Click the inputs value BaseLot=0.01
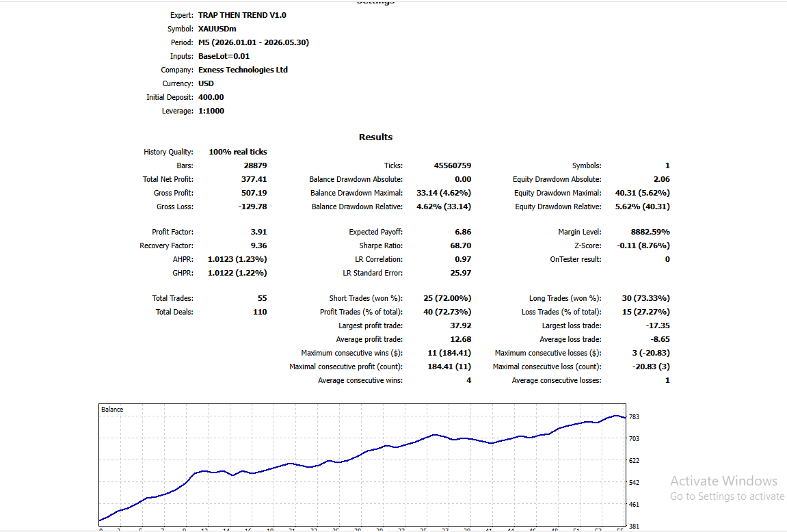The image size is (787, 532). click(x=224, y=56)
